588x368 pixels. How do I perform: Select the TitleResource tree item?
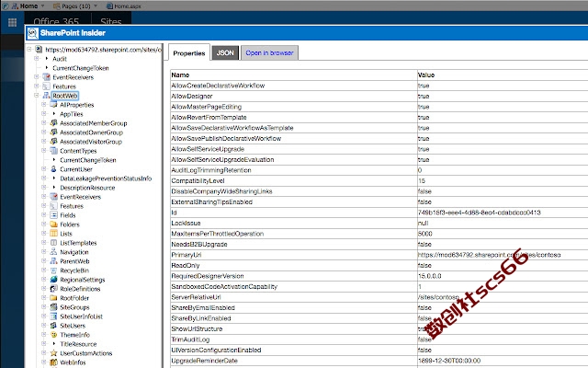coord(78,344)
